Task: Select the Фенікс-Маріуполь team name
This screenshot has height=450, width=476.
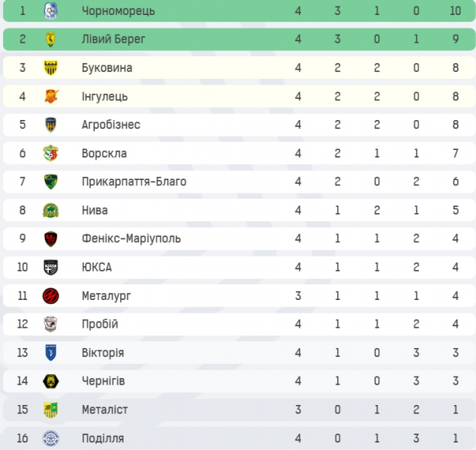Action: point(131,238)
